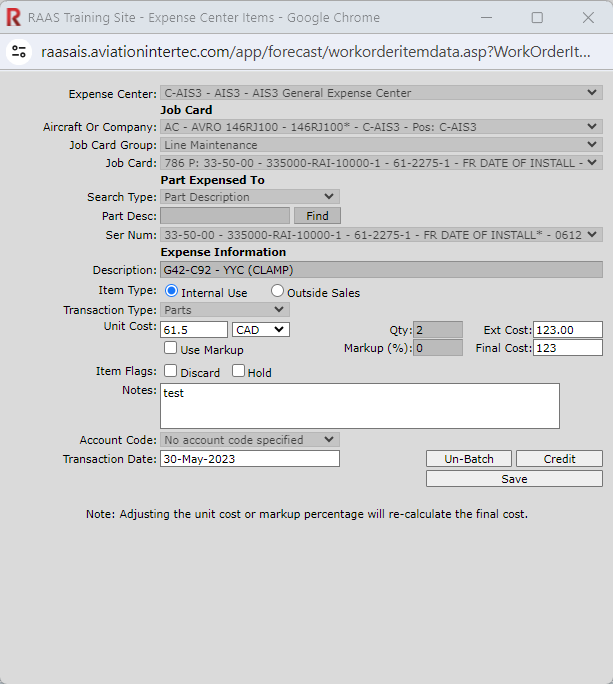
Task: Select the Outside Sales radio option
Action: point(278,292)
